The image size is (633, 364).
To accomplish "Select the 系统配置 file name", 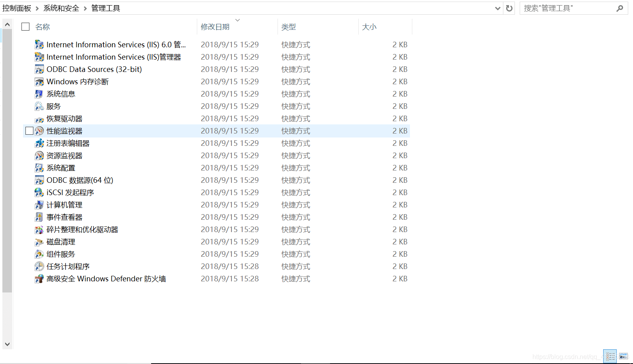I will pyautogui.click(x=61, y=168).
